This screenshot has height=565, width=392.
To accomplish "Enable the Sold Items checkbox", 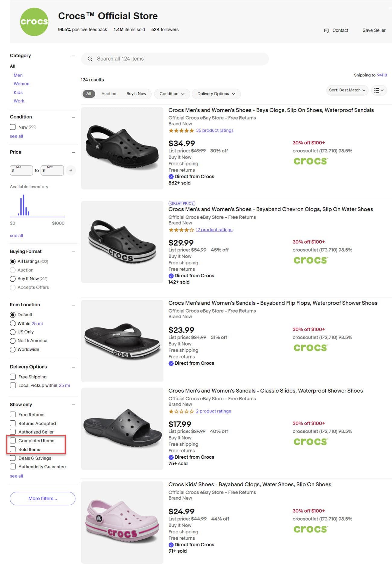I will click(13, 449).
